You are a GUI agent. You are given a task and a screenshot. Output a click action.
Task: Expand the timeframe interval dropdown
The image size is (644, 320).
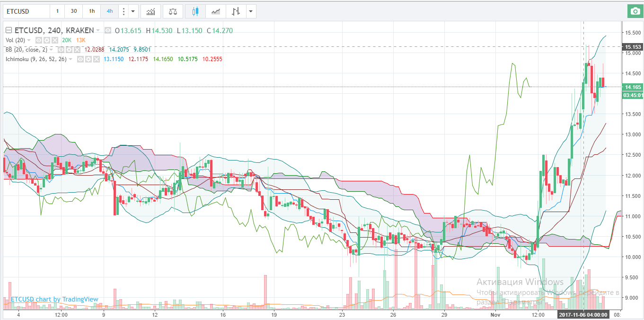point(133,11)
